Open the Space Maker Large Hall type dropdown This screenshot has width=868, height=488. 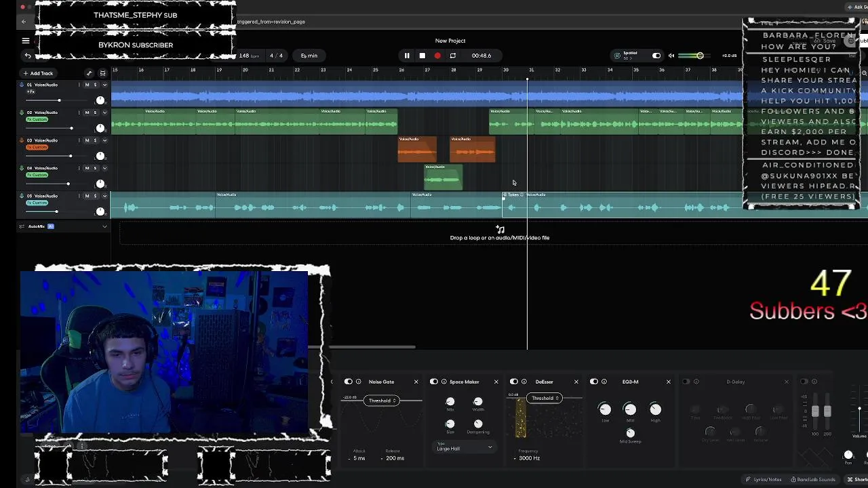click(465, 447)
